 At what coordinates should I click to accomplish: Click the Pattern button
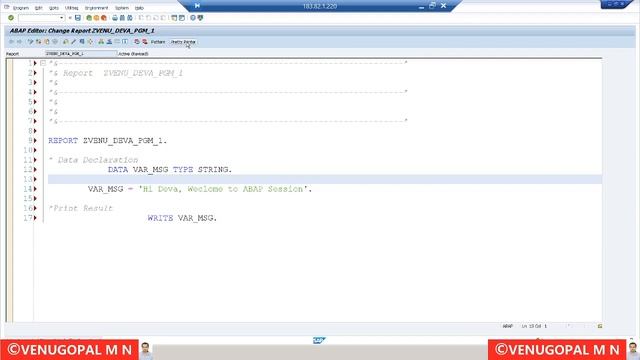(x=158, y=42)
